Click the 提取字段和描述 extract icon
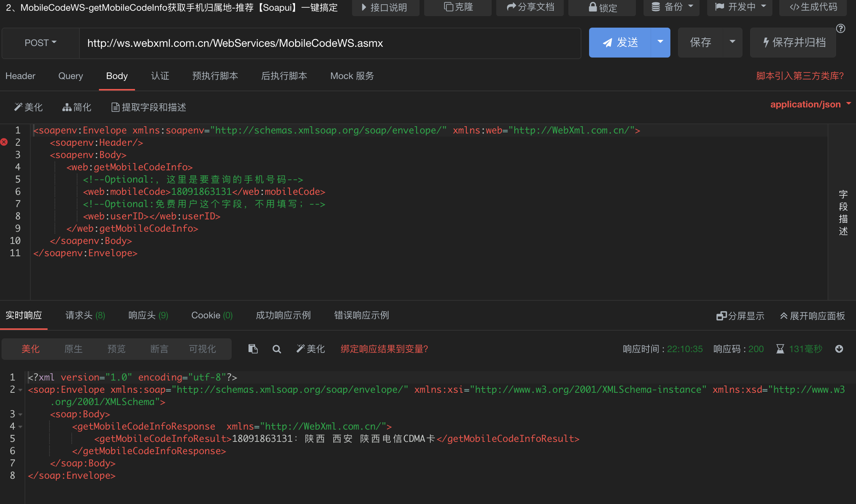Image resolution: width=856 pixels, height=504 pixels. [149, 107]
